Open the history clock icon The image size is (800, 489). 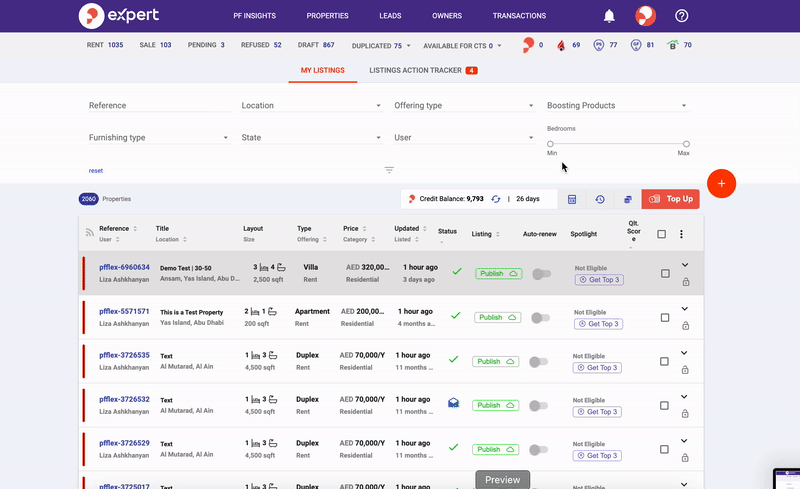tap(600, 199)
